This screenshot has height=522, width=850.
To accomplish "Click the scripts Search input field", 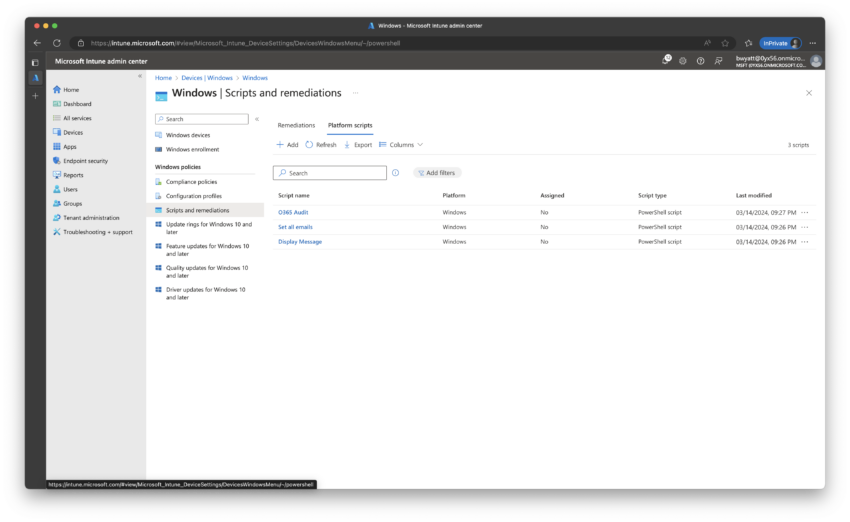I will pos(330,173).
